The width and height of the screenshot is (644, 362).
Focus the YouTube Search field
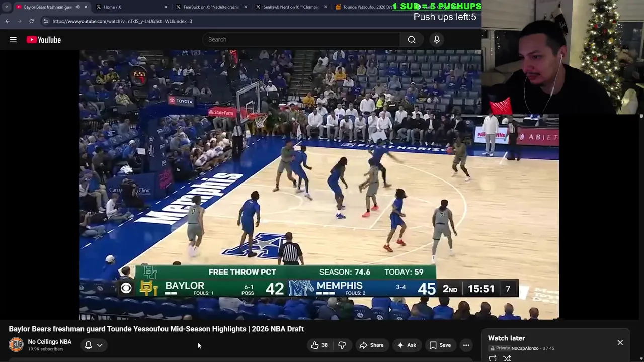tap(301, 40)
